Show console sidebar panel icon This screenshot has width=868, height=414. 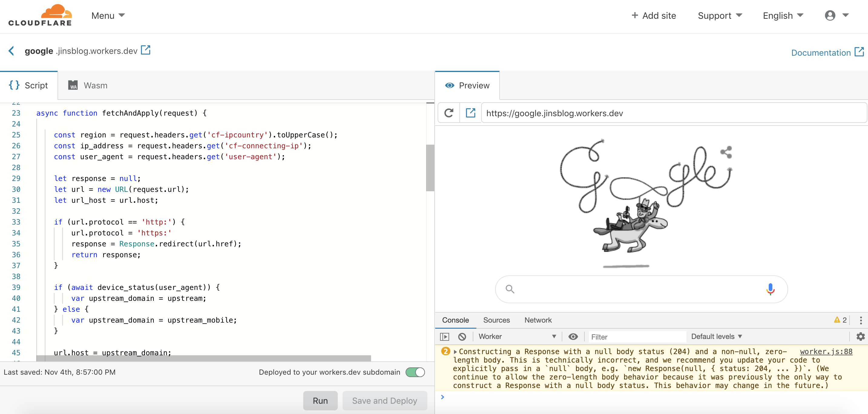click(445, 337)
